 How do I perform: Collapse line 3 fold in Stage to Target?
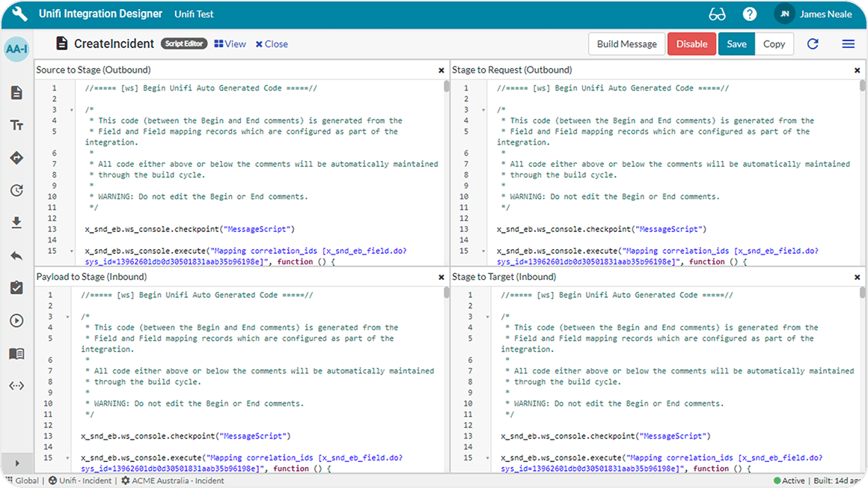[488, 317]
